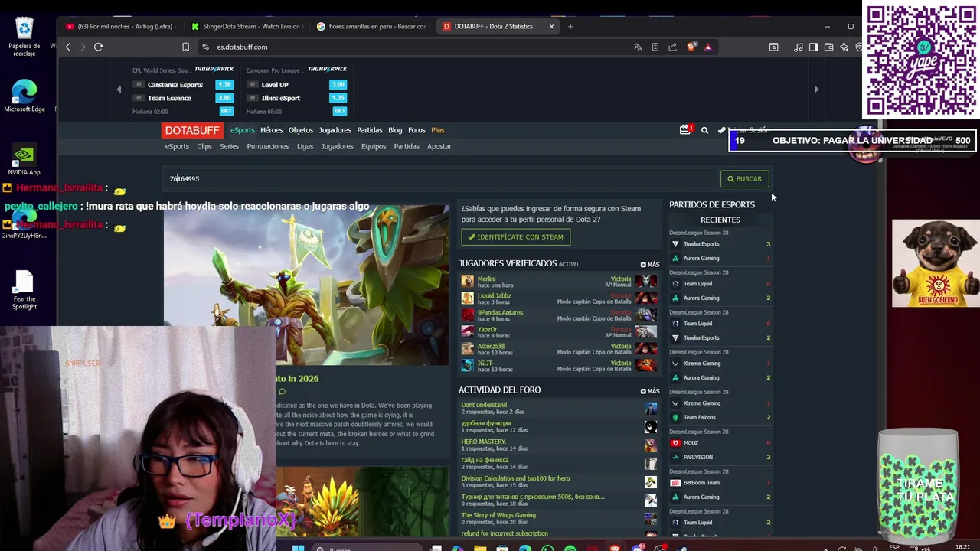Open the Microsoft Edge desktop icon

(24, 96)
